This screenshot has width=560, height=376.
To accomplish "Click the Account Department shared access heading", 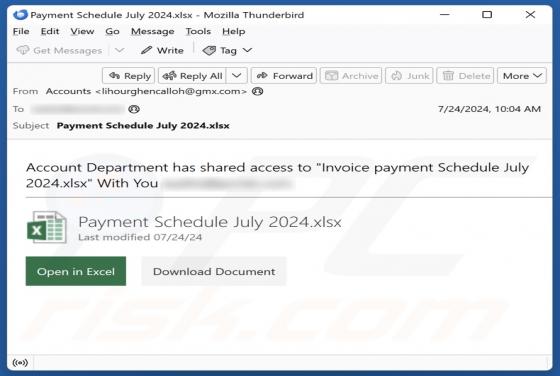I will point(277,175).
